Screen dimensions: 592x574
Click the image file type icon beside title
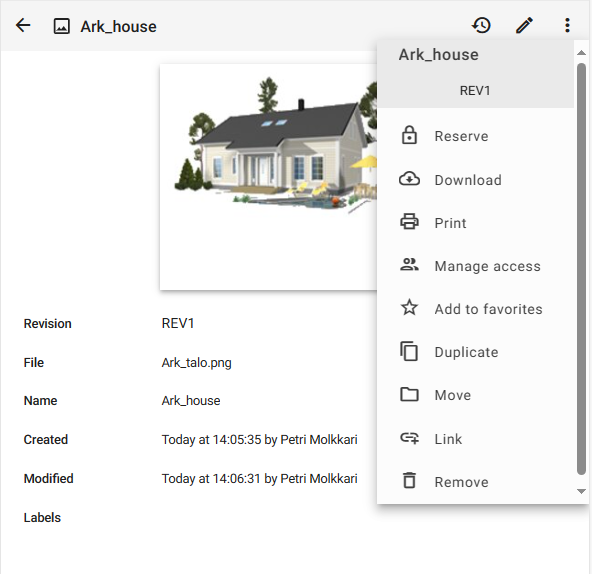click(x=62, y=26)
